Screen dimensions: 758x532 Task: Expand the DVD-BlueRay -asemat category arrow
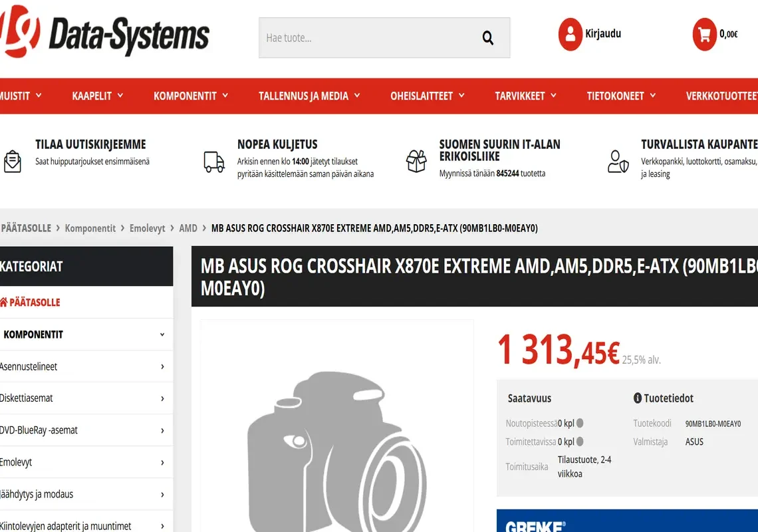[x=162, y=430]
